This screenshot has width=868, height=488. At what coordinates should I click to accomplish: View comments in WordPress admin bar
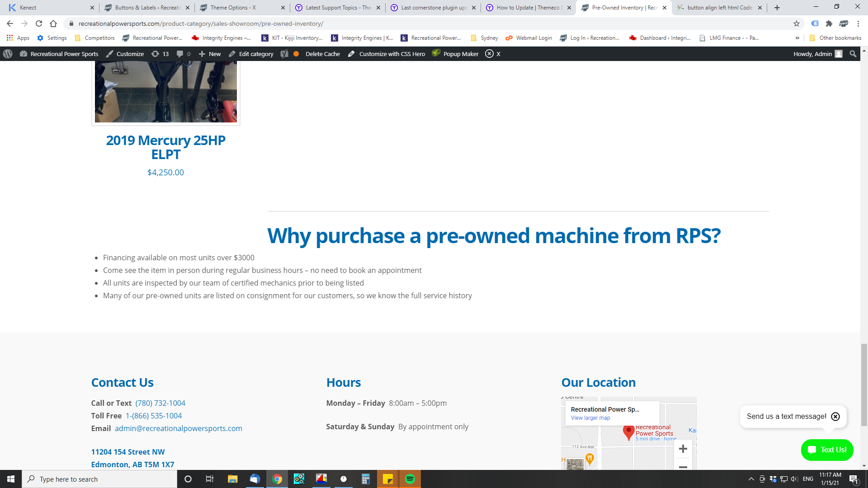pyautogui.click(x=184, y=54)
